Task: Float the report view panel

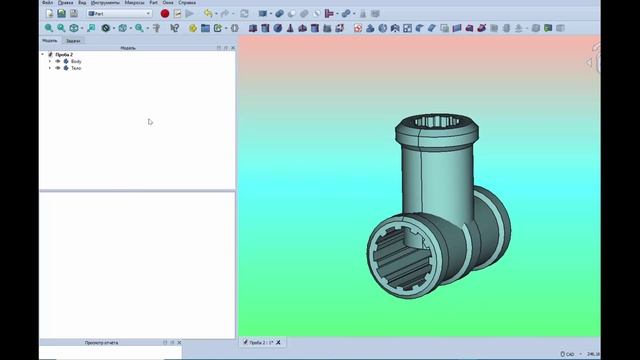Action: (172, 342)
